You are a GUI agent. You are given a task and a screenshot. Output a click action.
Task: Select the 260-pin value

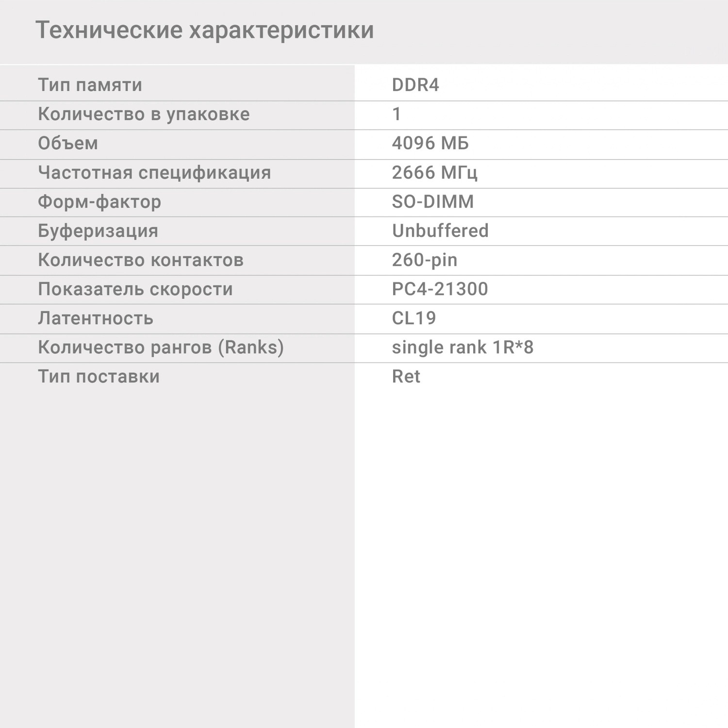[424, 260]
